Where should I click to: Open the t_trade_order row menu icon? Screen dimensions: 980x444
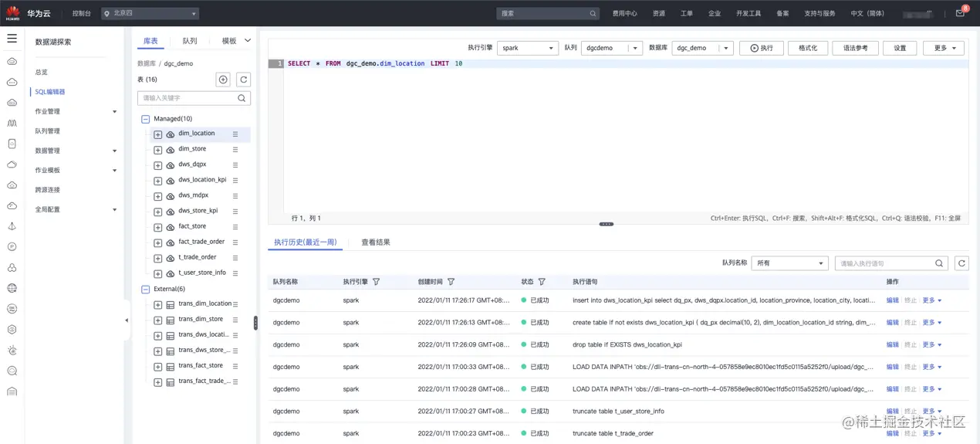(235, 258)
